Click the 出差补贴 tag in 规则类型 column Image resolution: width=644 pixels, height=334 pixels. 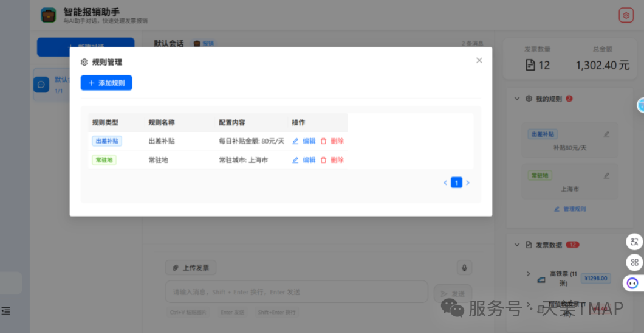[107, 141]
